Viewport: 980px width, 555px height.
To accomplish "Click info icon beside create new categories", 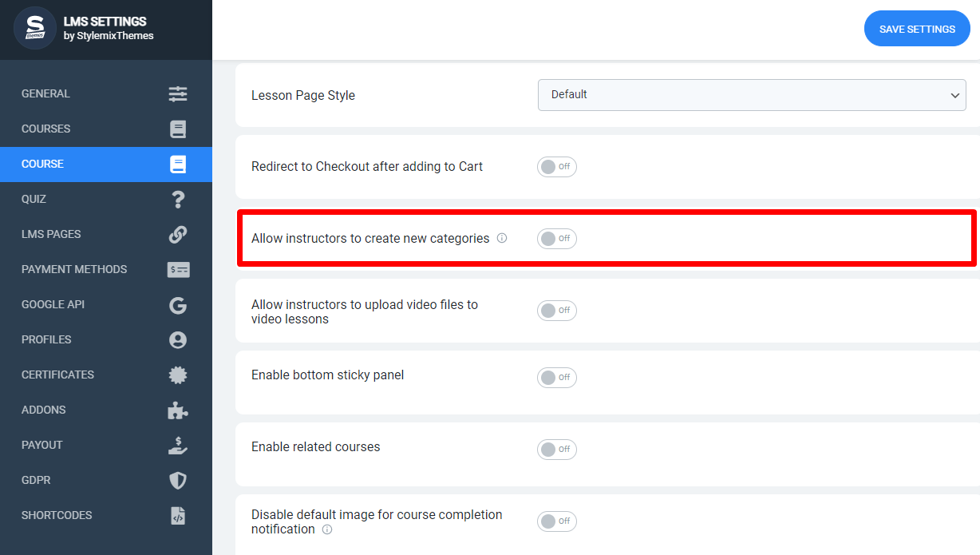I will click(x=502, y=238).
